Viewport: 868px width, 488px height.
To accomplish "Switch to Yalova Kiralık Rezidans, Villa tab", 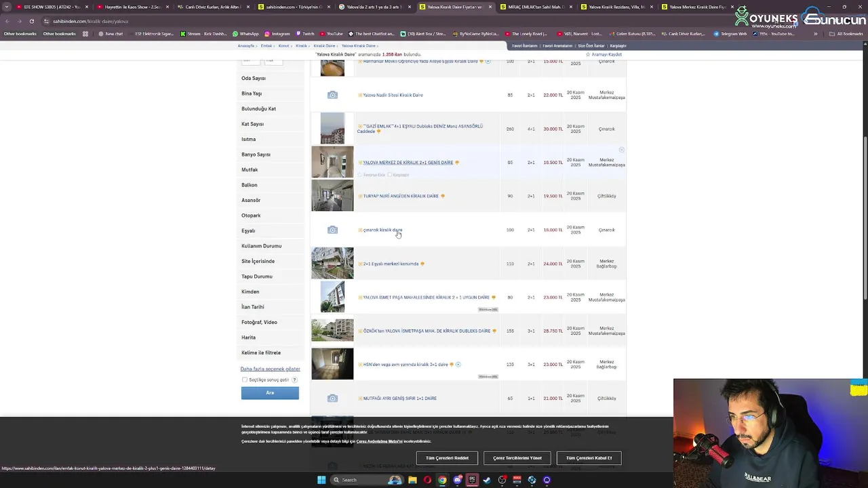I will (616, 7).
